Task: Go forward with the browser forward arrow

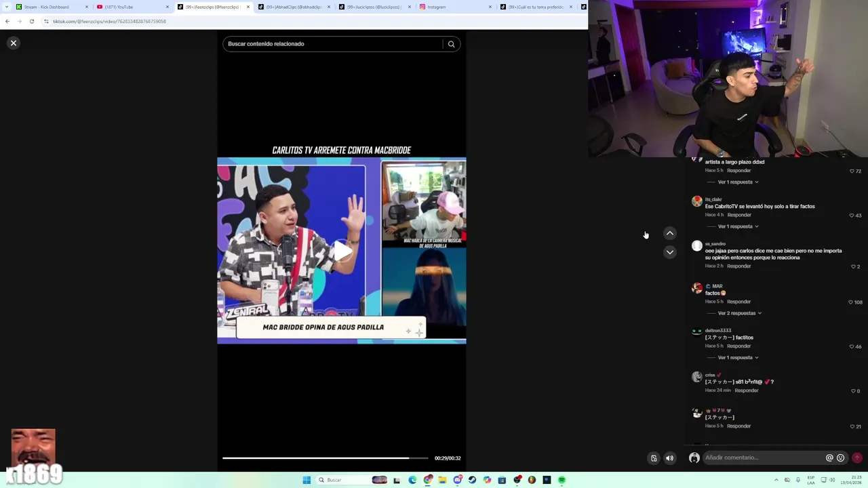Action: [x=19, y=21]
